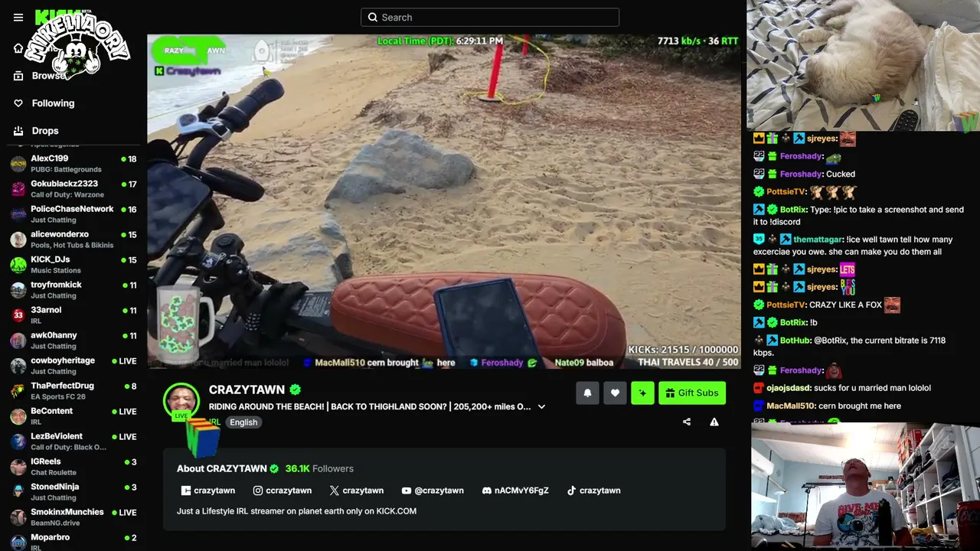The height and width of the screenshot is (551, 980).
Task: Click the 36.1K Followers count
Action: (319, 468)
